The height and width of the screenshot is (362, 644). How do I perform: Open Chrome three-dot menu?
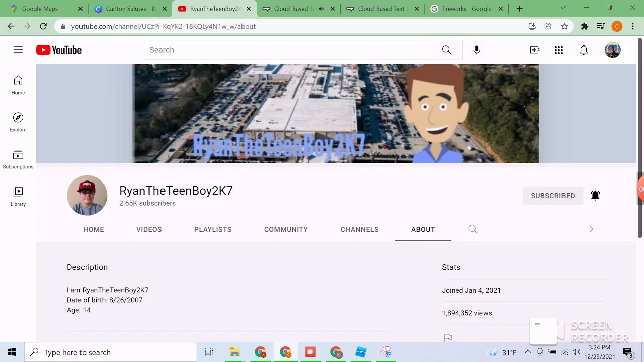point(633,26)
